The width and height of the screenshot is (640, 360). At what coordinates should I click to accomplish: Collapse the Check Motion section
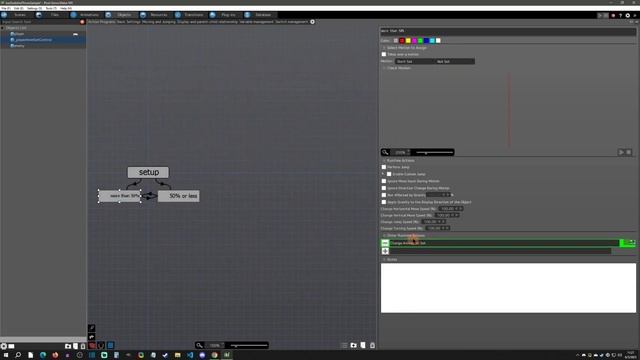384,68
